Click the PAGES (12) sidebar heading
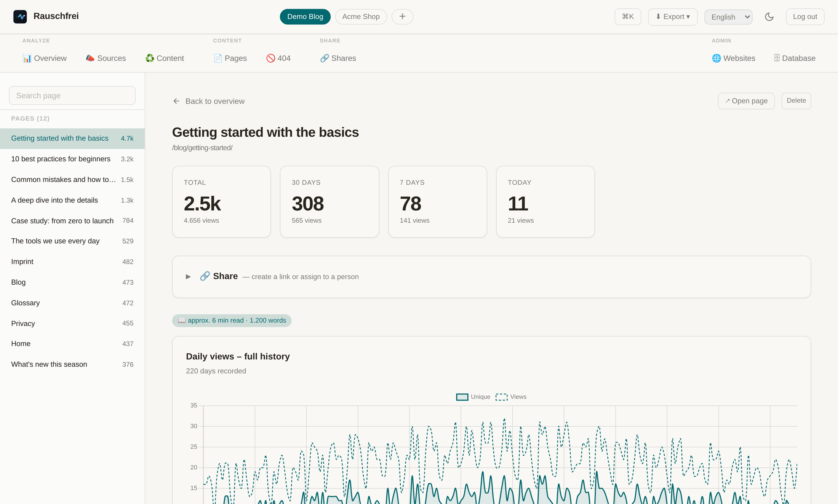Screen dimensions: 838x504 point(30,119)
